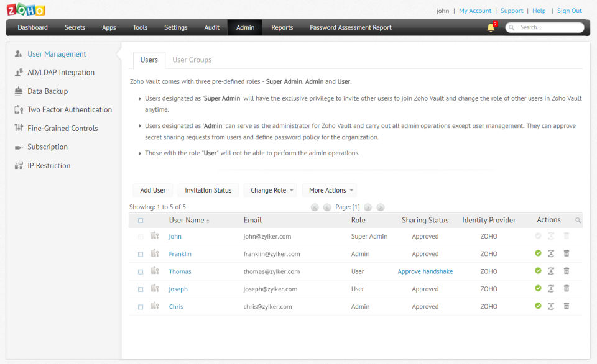Click the transfer ownership icon in Franklin's row
Viewport: 597px width, 364px height.
[x=551, y=253]
